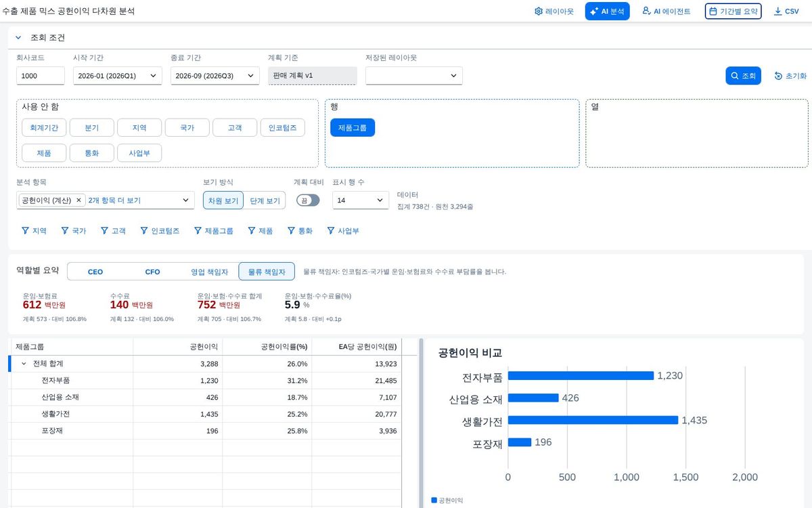Viewport: 812px width, 508px height.
Task: Click the 포장재 chart bar
Action: pyautogui.click(x=520, y=442)
